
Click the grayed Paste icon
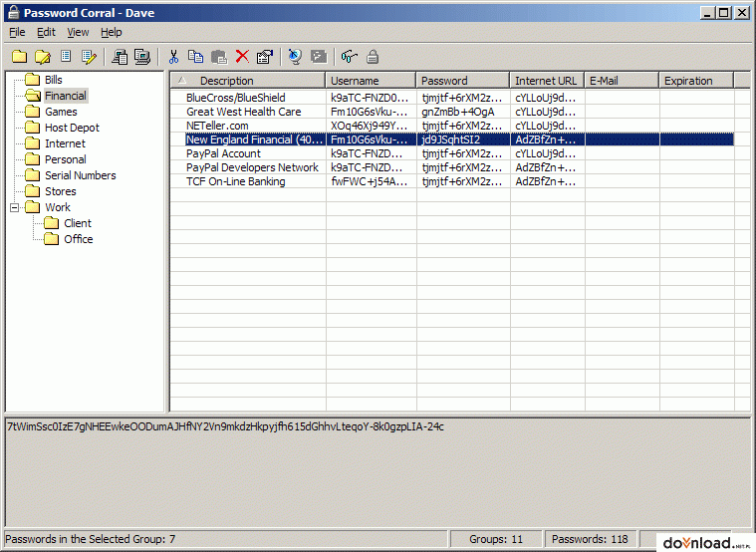click(x=219, y=57)
